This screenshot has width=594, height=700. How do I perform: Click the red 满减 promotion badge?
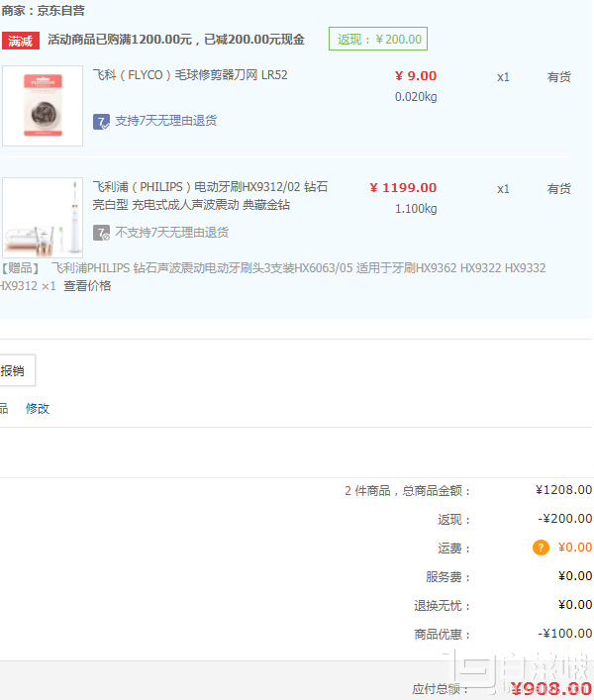21,41
